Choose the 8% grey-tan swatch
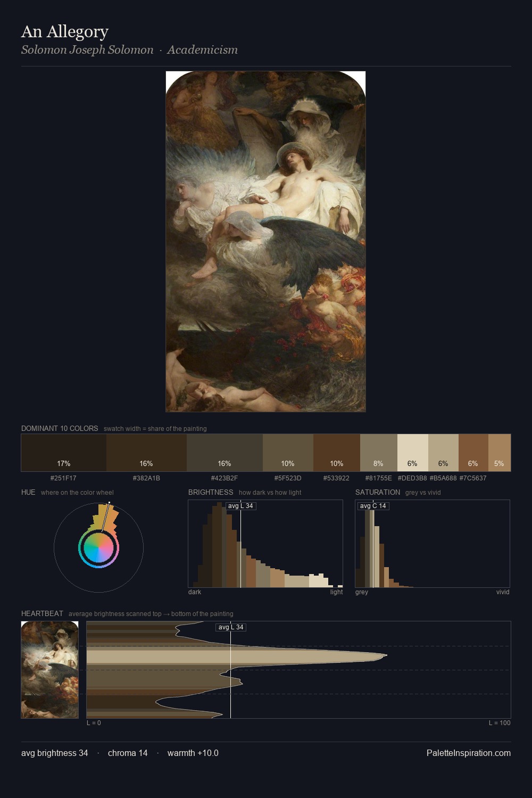 click(379, 453)
